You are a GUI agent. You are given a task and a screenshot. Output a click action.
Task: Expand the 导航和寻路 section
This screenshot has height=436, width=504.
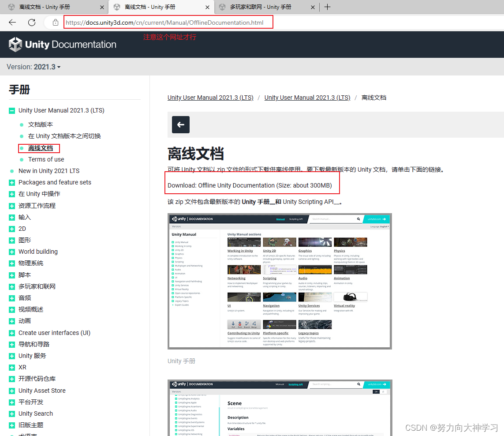(12, 345)
